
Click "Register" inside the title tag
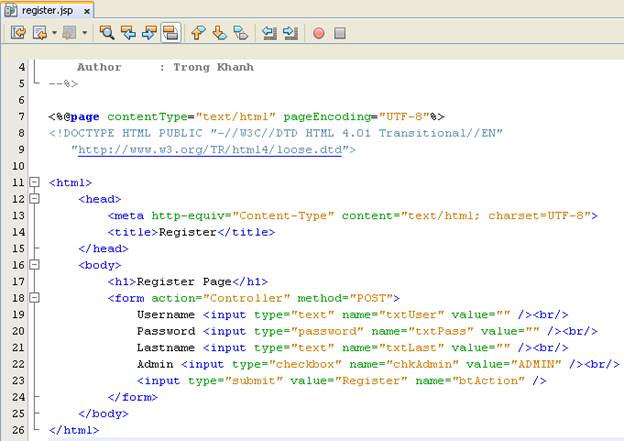click(188, 232)
